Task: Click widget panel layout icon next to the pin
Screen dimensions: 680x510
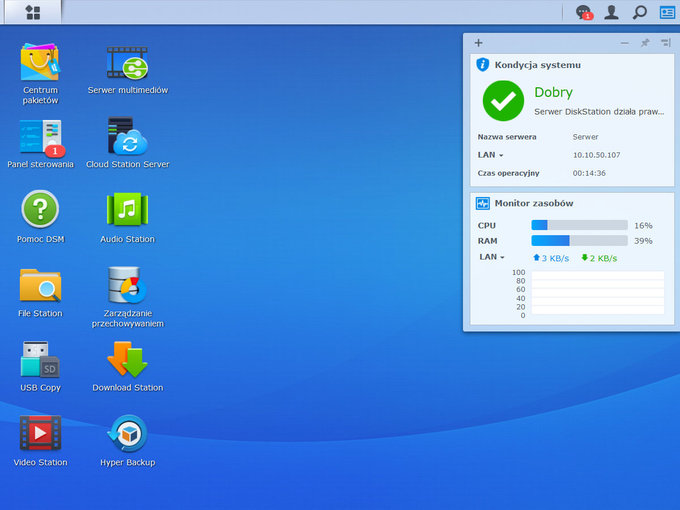Action: click(666, 42)
